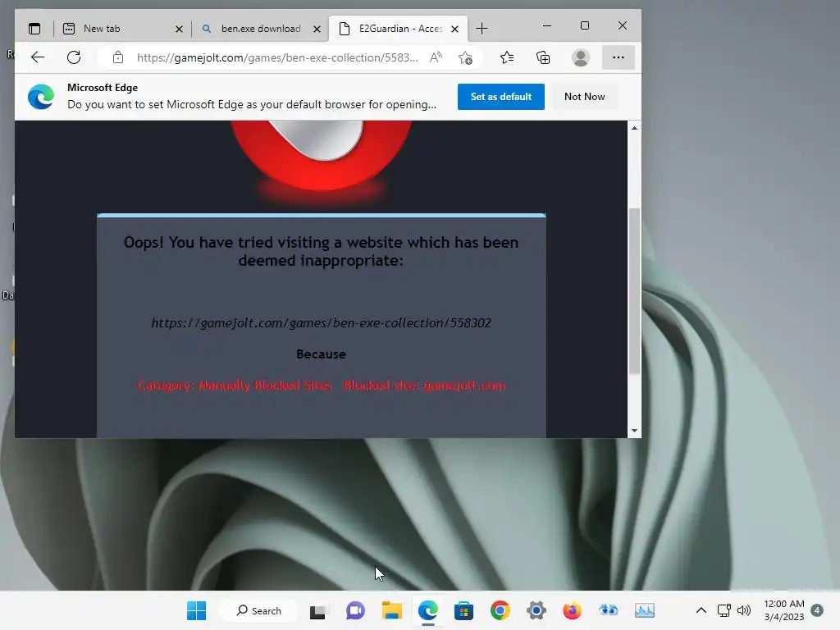Viewport: 840px width, 630px height.
Task: Open Edge tab actions menu icon
Action: [x=34, y=29]
